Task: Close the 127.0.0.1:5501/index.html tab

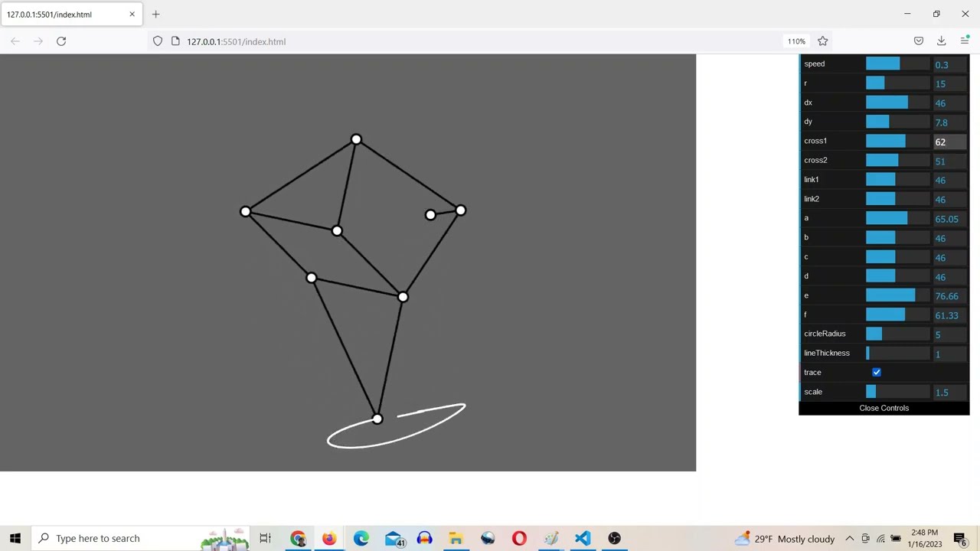Action: pos(132,14)
